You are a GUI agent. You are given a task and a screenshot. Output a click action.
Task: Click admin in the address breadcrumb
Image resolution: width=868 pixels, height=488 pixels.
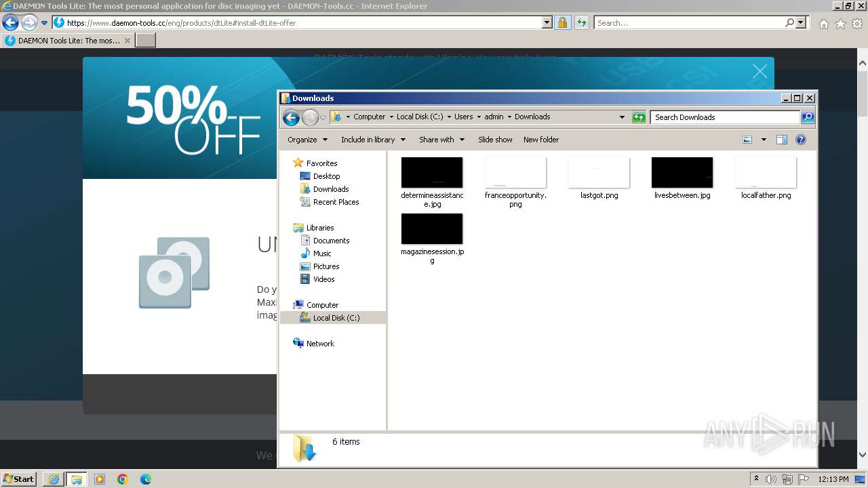tap(494, 117)
